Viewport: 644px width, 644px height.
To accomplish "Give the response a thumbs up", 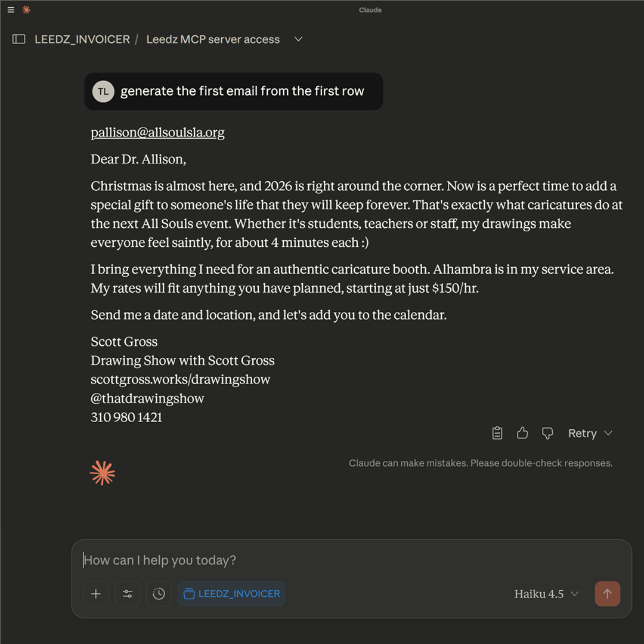I will pos(522,434).
